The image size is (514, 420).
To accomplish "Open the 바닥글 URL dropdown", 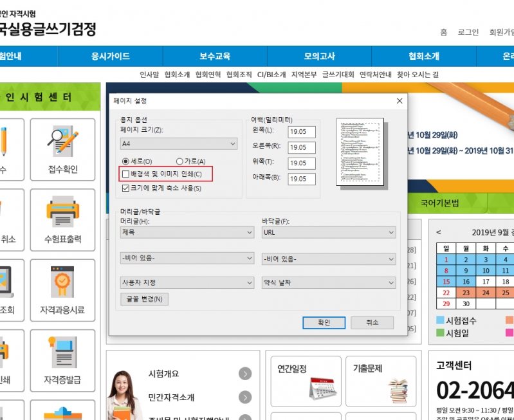I will point(329,232).
